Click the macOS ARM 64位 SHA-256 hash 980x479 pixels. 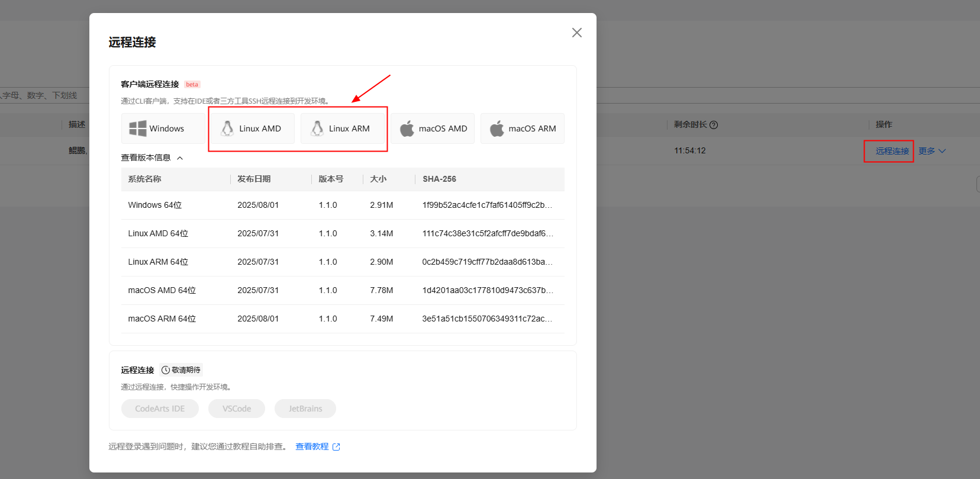[487, 319]
